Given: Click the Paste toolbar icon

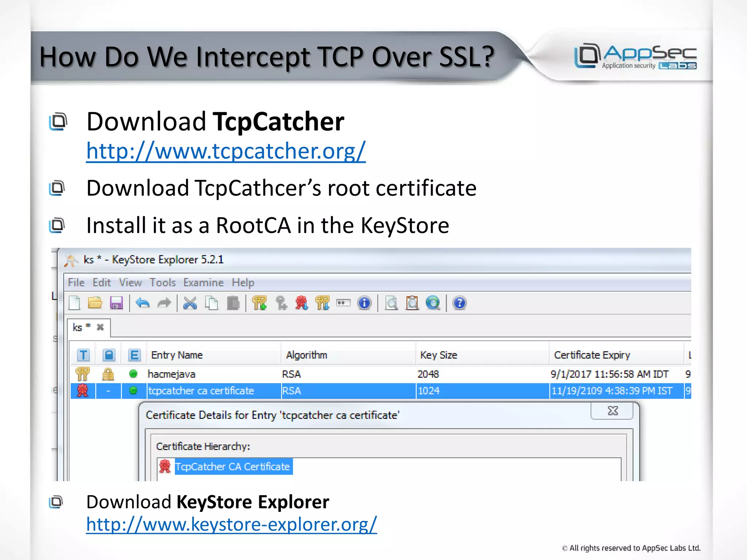Looking at the screenshot, I should (233, 303).
